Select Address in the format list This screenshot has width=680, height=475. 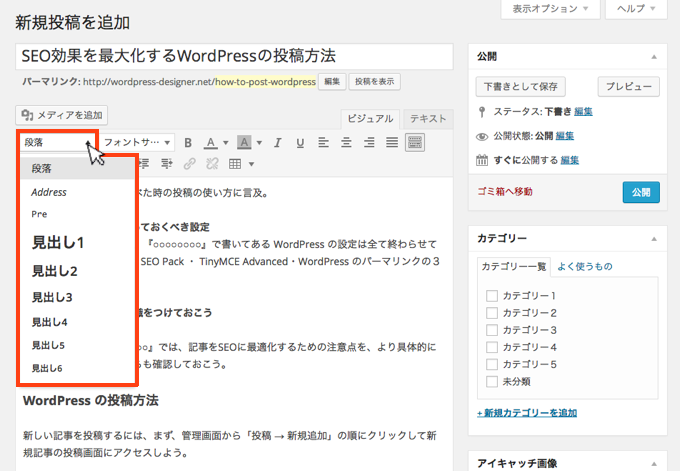[77, 192]
